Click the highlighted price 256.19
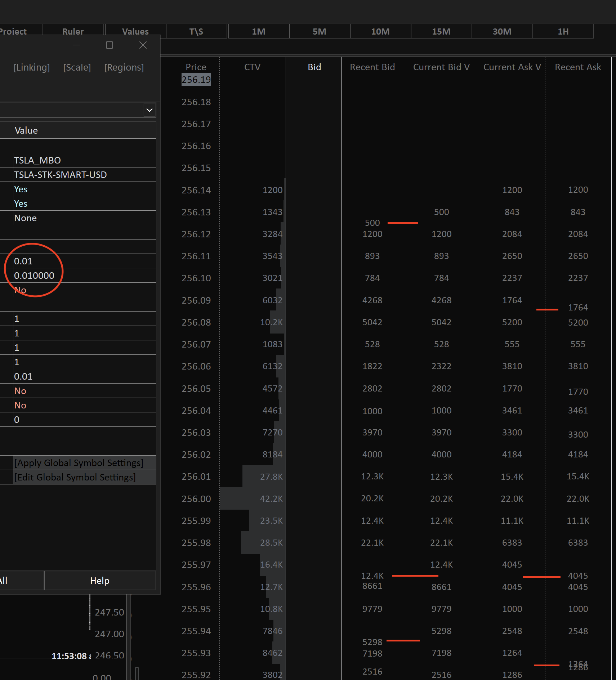This screenshot has width=616, height=680. 196,80
